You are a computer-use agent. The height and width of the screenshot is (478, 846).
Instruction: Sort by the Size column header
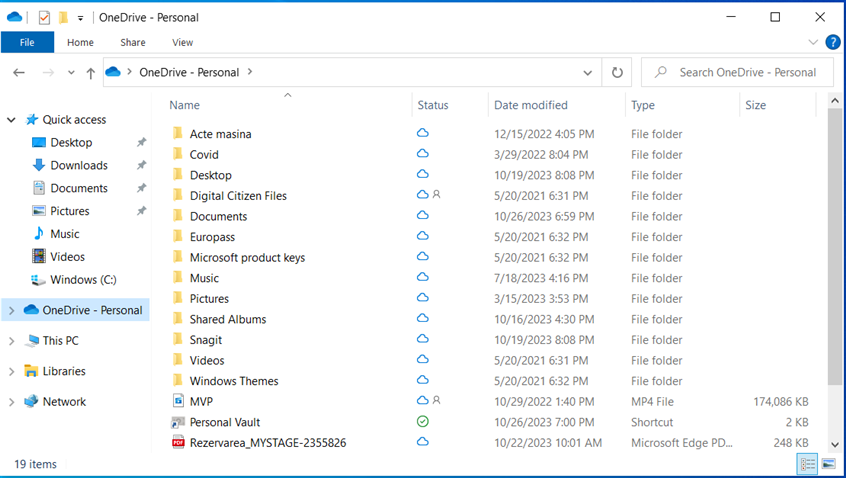pyautogui.click(x=755, y=105)
